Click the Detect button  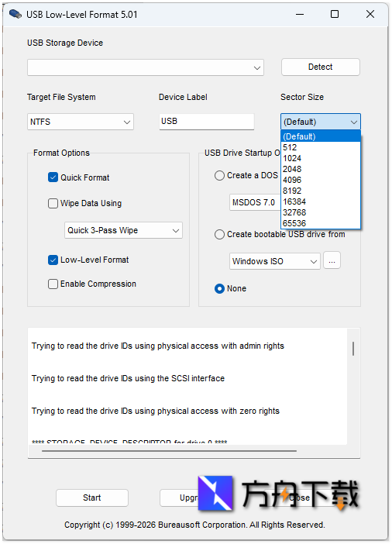click(320, 67)
